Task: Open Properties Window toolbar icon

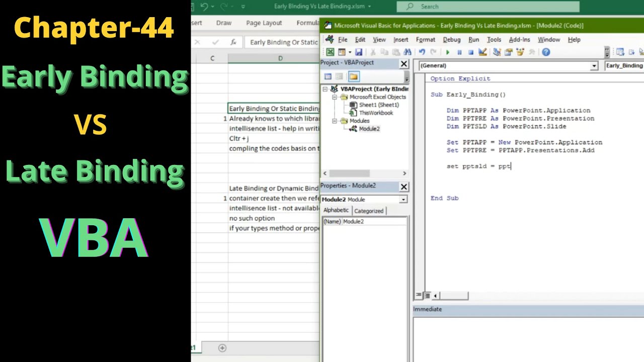Action: [x=509, y=52]
